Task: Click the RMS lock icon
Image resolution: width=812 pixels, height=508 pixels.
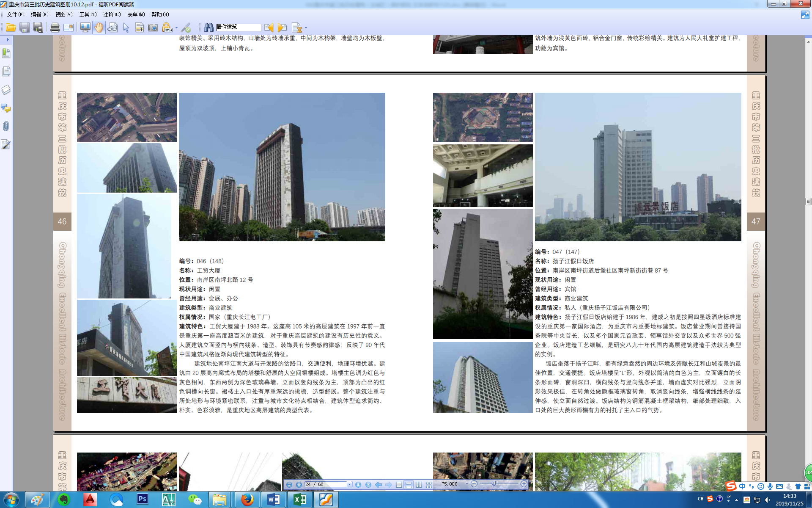Action: (x=167, y=28)
